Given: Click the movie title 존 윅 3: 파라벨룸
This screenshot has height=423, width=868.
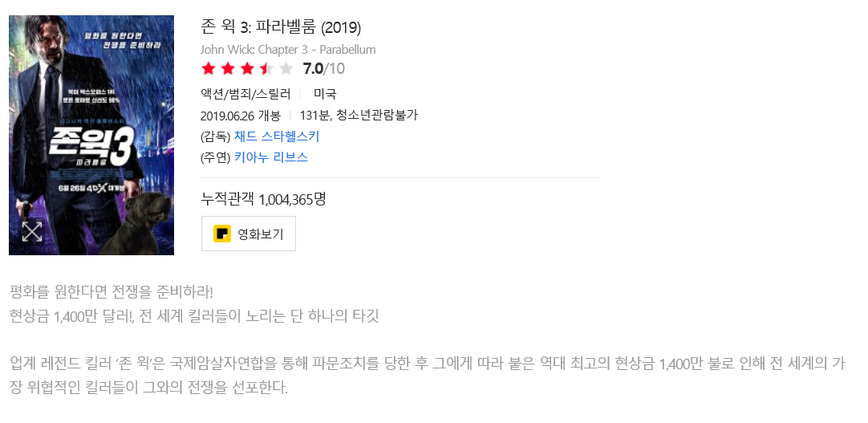Looking at the screenshot, I should 281,27.
